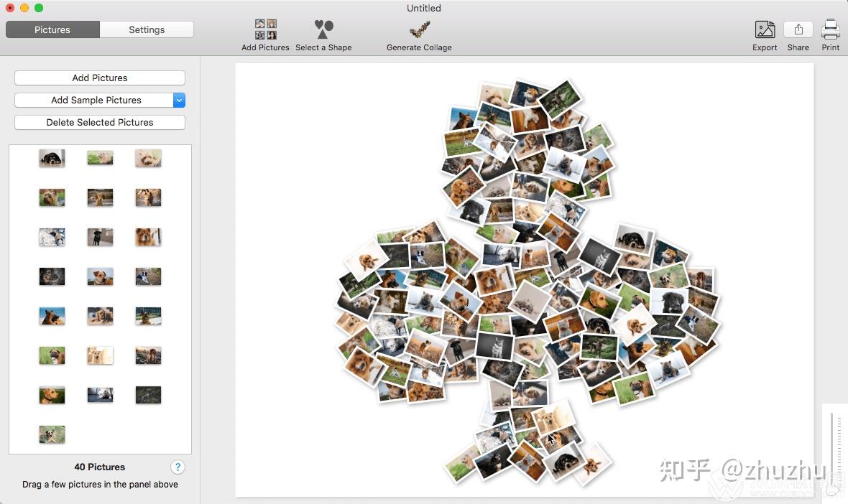
Task: Print the collage using the Print icon
Action: 830,30
